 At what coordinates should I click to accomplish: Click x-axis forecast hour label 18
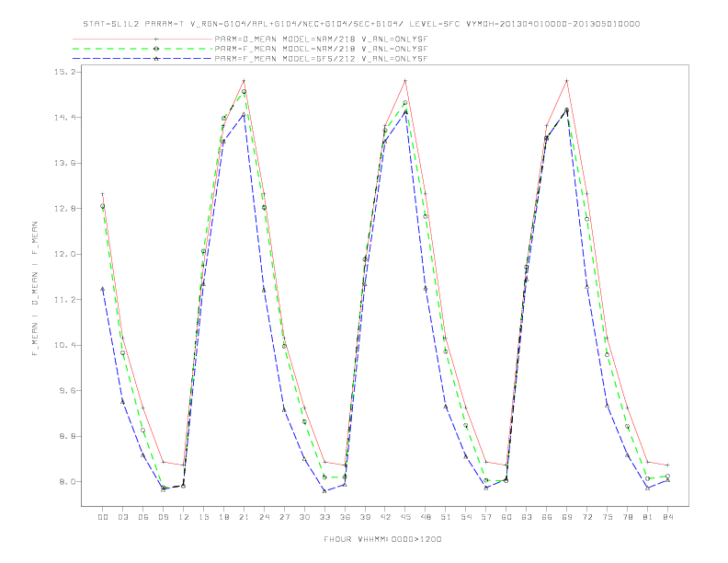[x=223, y=517]
